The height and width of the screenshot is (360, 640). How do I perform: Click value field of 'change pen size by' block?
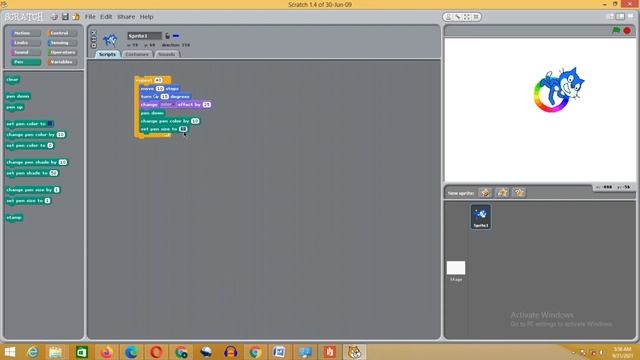56,190
